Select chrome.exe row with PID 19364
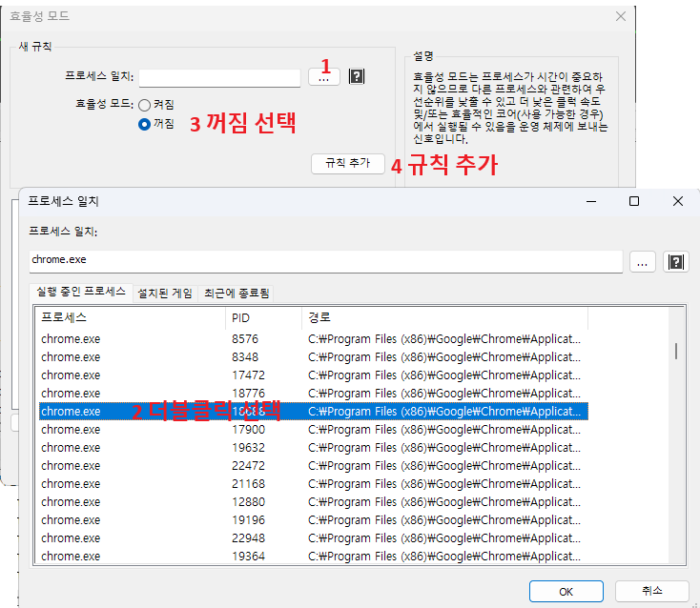Viewport: 700px width, 608px height. coord(314,557)
